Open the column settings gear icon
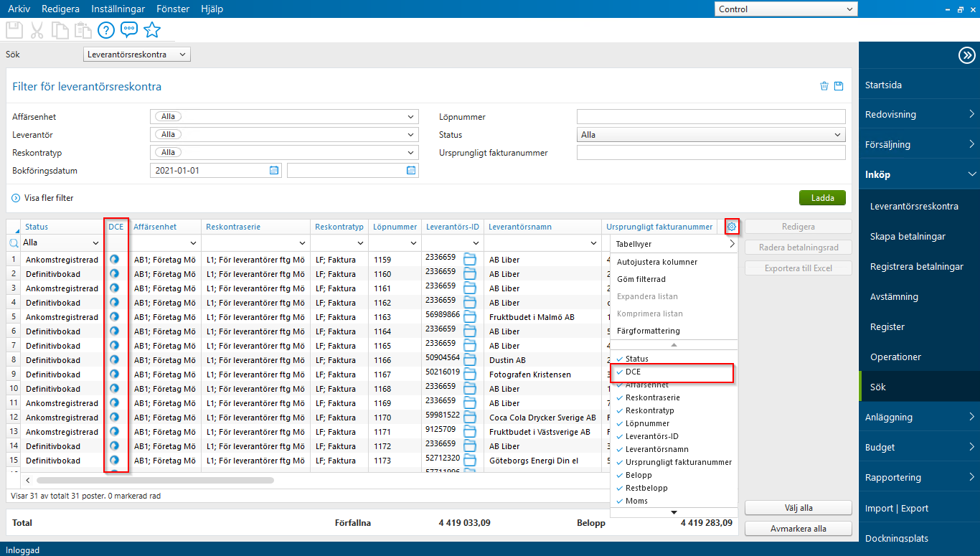The image size is (980, 556). [732, 226]
